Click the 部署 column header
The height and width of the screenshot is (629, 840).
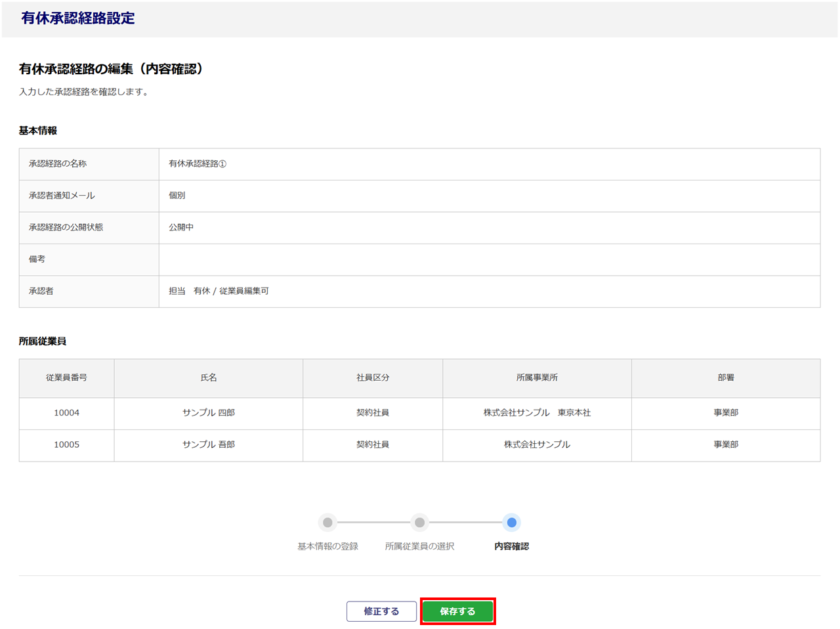[x=726, y=378]
